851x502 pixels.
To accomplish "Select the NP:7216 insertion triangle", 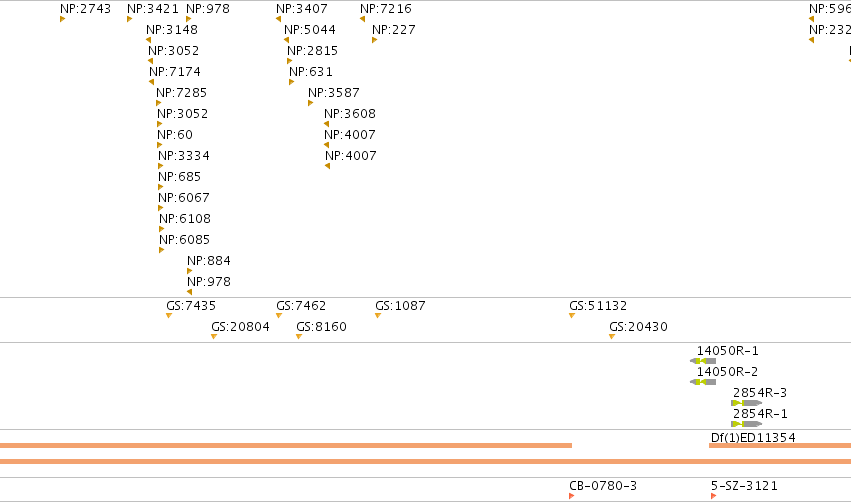I will coord(363,20).
